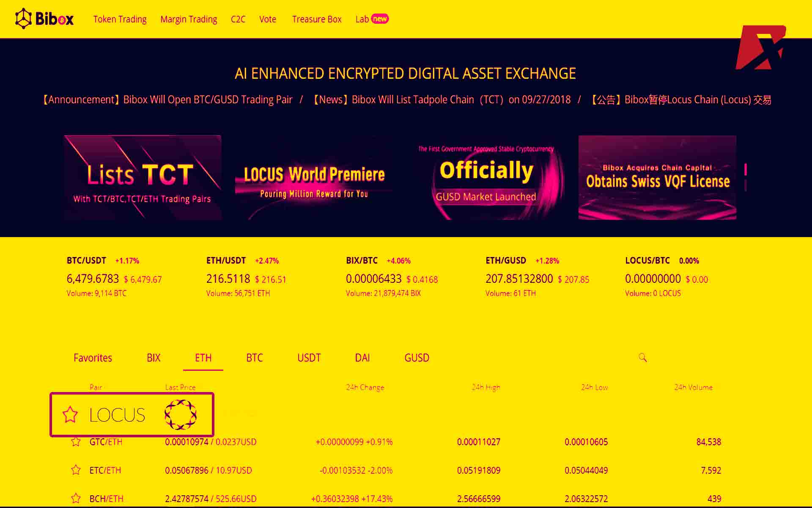Switch to the BIX market tab
The height and width of the screenshot is (508, 812).
click(x=154, y=358)
